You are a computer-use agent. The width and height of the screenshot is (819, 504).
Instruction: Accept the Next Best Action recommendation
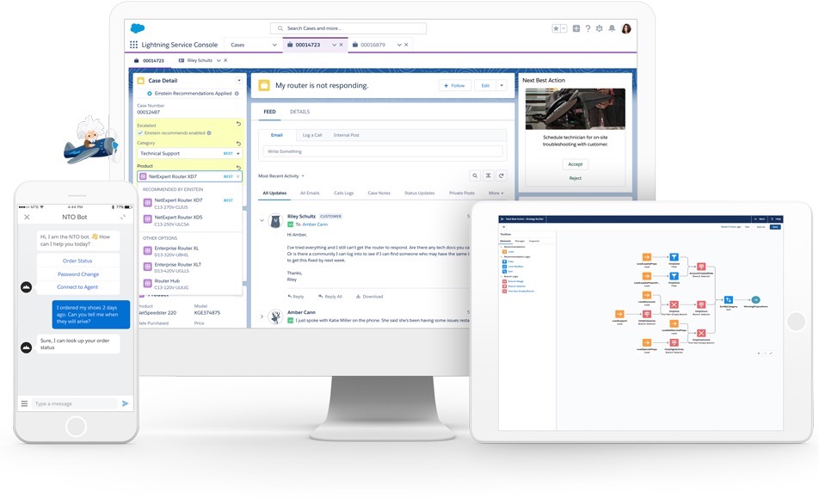575,164
